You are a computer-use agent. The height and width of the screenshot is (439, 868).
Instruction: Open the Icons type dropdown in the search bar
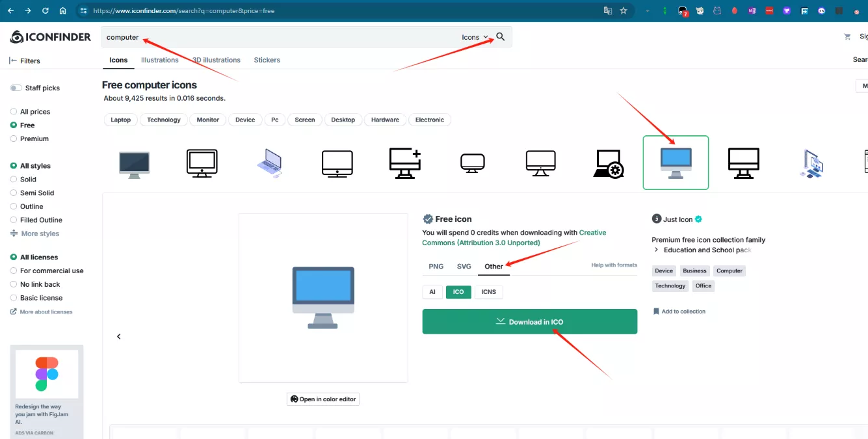pos(474,37)
